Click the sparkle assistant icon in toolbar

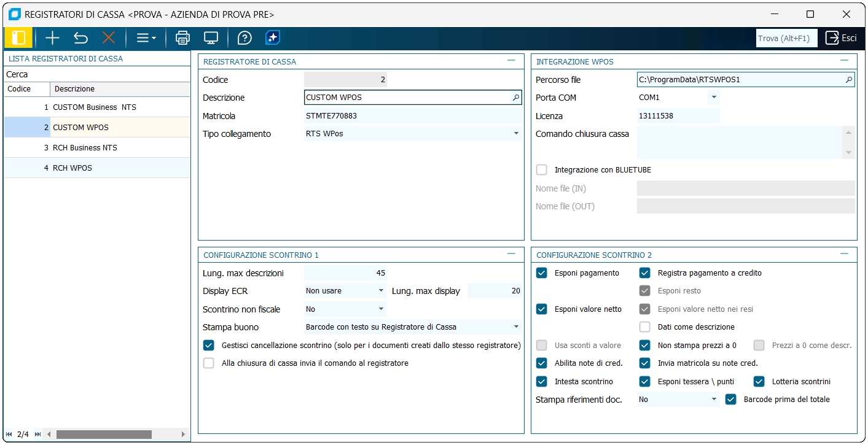coord(273,38)
